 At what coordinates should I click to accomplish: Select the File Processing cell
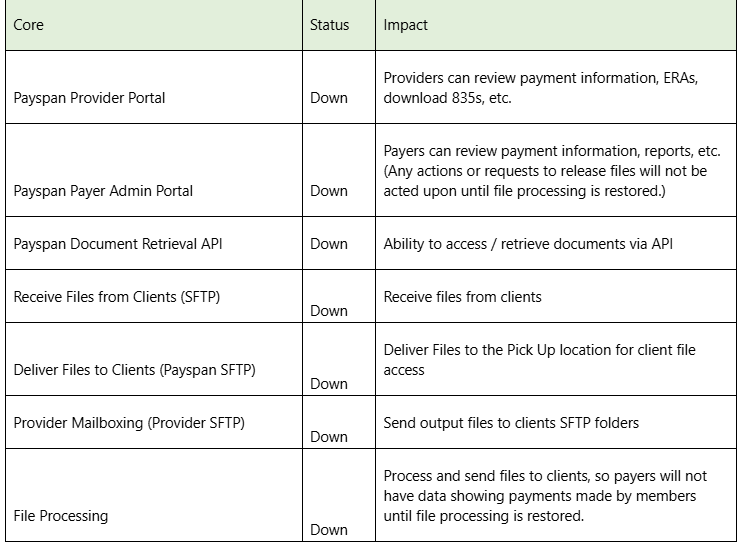coord(60,516)
